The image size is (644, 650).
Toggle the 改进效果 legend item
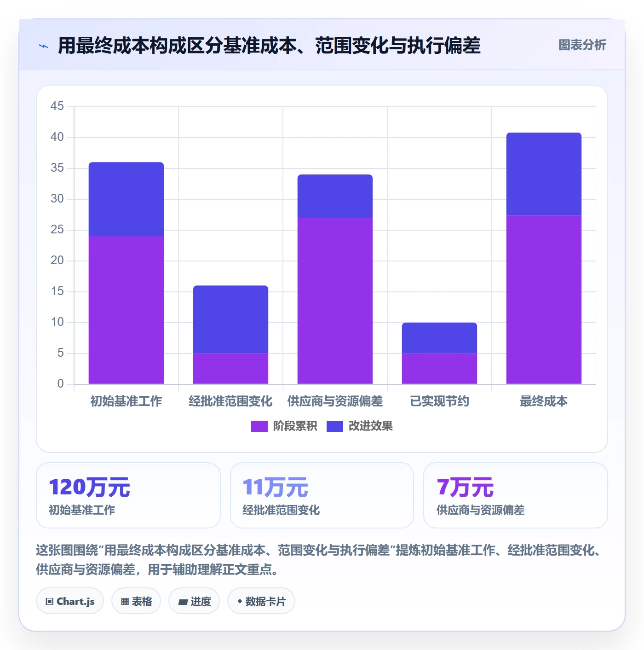(360, 426)
